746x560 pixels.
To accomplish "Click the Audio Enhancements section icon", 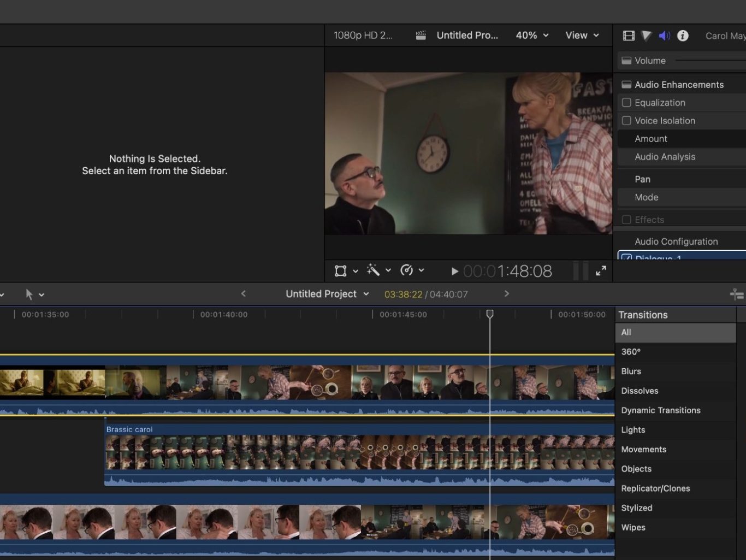I will (x=626, y=85).
